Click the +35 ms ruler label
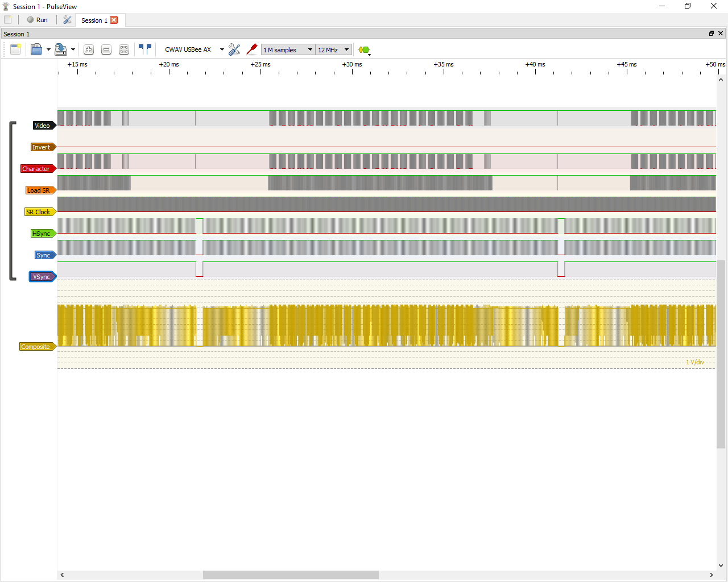 (444, 64)
